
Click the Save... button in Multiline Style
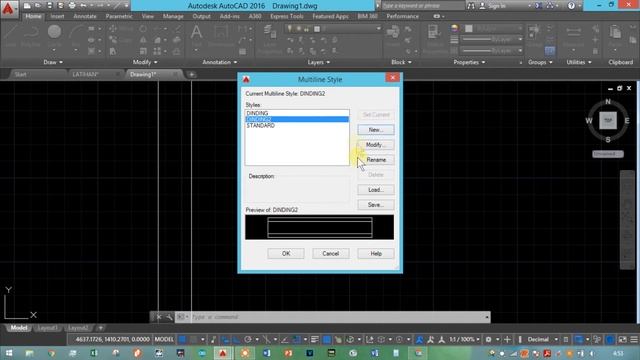(376, 204)
